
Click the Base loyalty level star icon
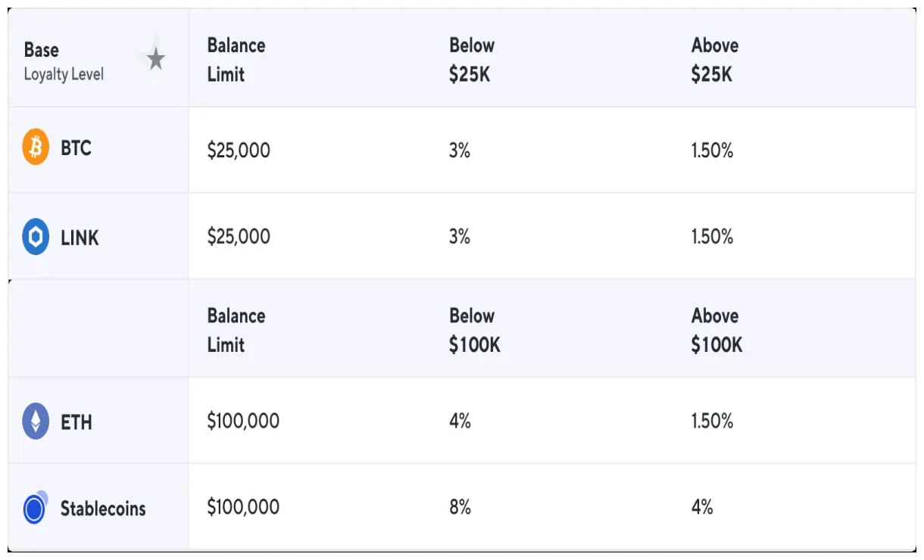click(x=155, y=59)
